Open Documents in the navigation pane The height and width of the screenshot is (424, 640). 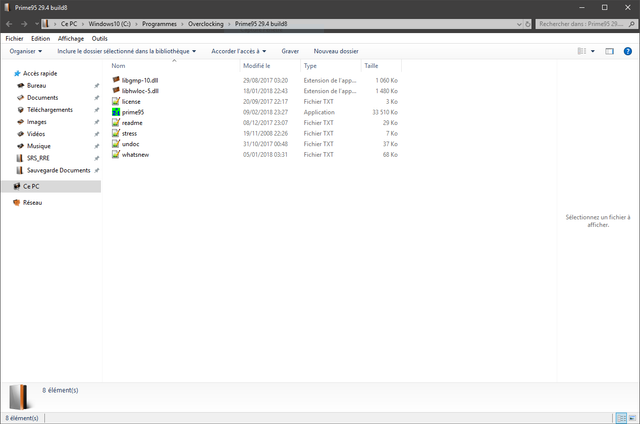click(42, 98)
